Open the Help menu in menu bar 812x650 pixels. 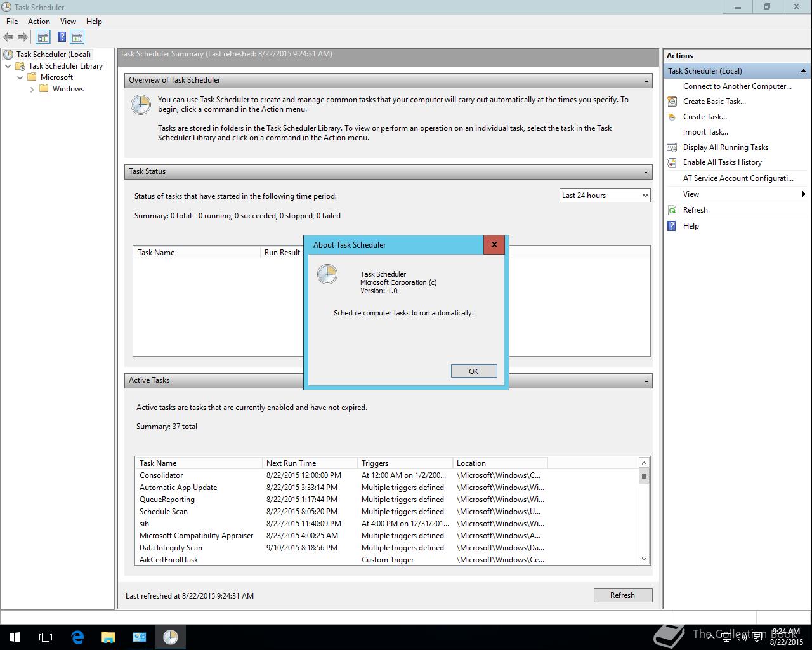click(x=94, y=22)
